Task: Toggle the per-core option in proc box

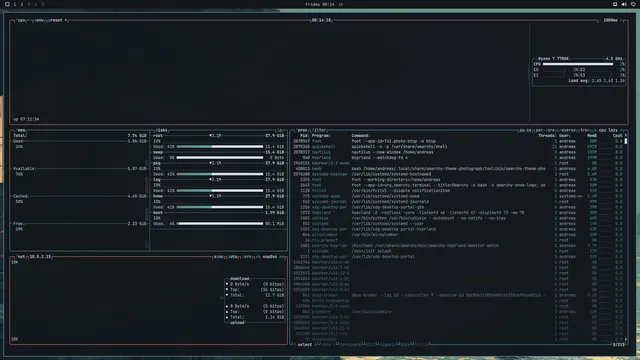Action: point(545,130)
